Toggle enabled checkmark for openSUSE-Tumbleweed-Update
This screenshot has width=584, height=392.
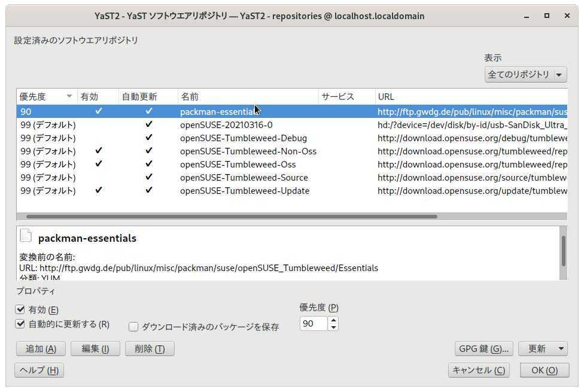click(99, 190)
